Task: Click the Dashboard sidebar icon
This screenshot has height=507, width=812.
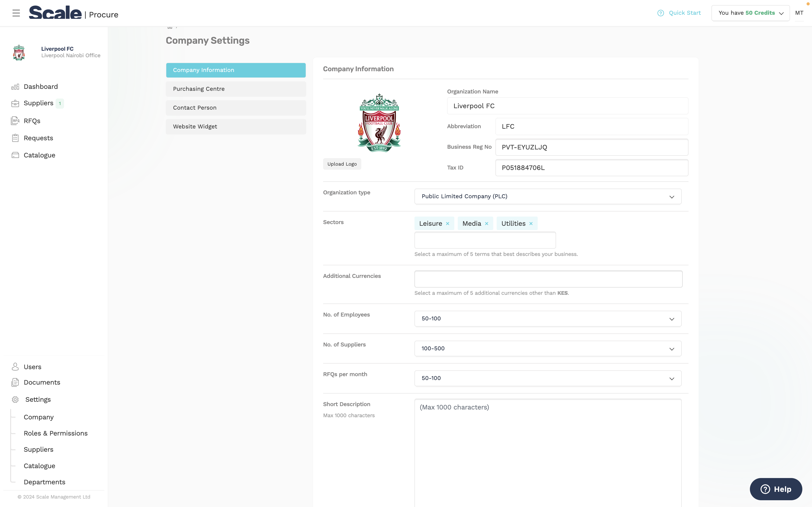Action: pos(15,87)
